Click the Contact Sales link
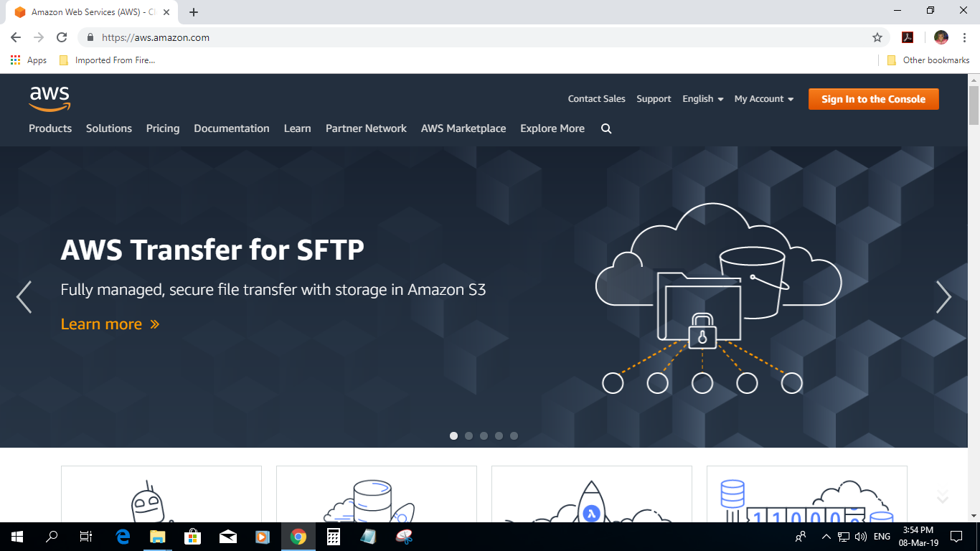Image resolution: width=980 pixels, height=551 pixels. pos(597,99)
